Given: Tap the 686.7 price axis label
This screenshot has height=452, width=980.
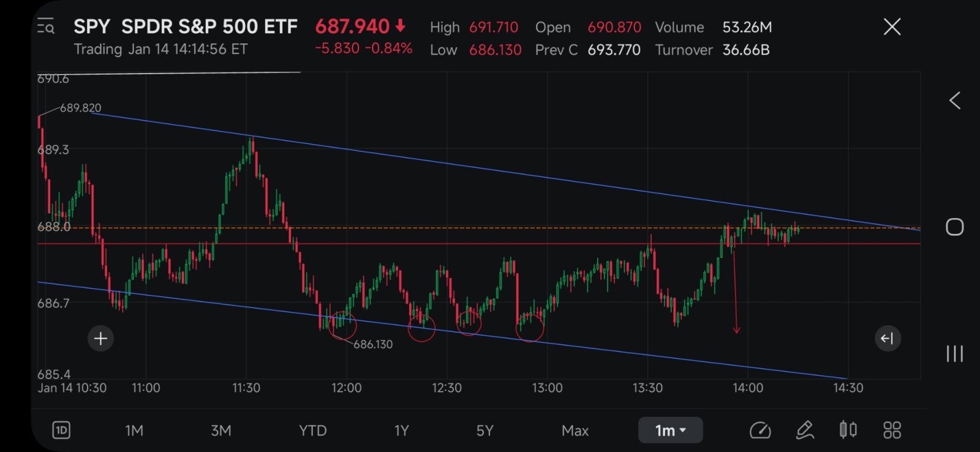Looking at the screenshot, I should click(53, 303).
